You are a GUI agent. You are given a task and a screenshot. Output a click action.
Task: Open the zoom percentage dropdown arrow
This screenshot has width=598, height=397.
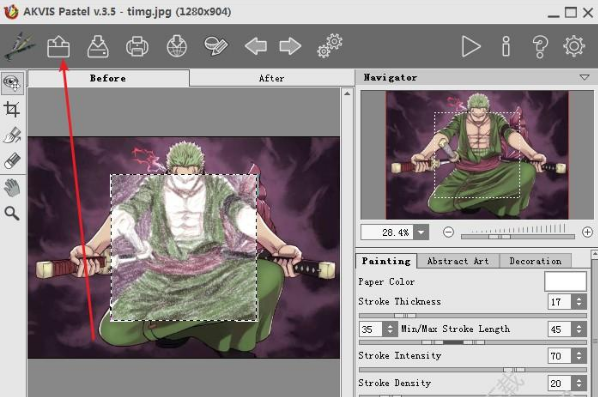[x=421, y=232]
